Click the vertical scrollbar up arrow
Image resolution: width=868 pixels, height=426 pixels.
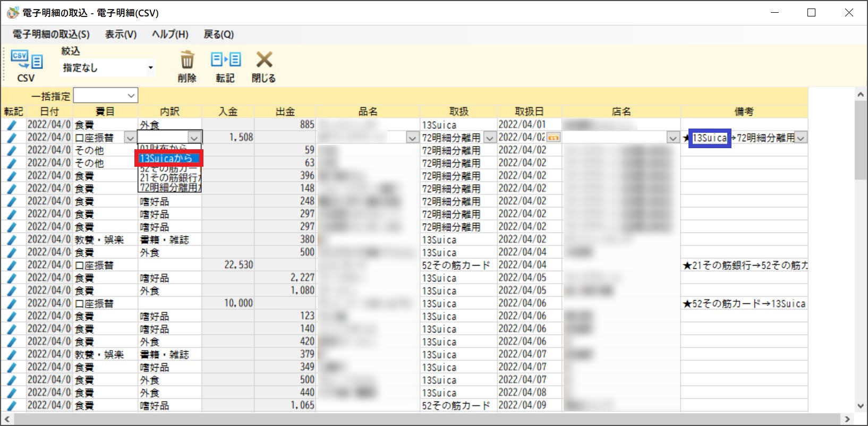861,94
